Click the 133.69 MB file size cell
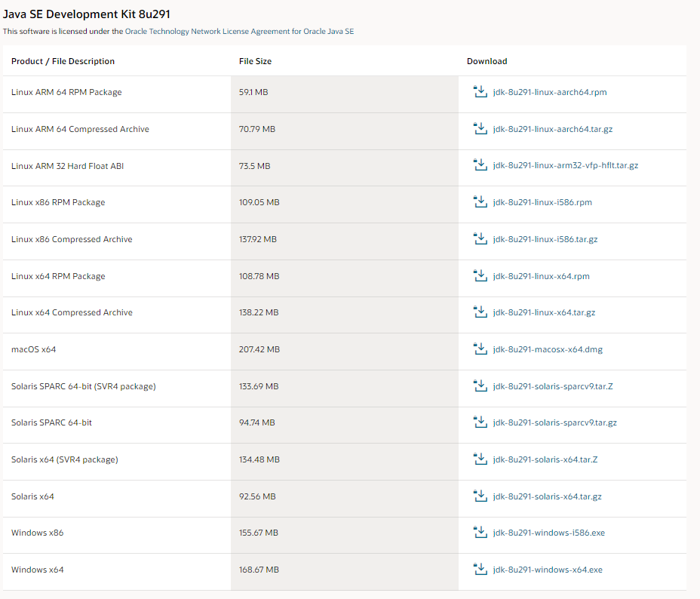700x599 pixels. tap(345, 389)
